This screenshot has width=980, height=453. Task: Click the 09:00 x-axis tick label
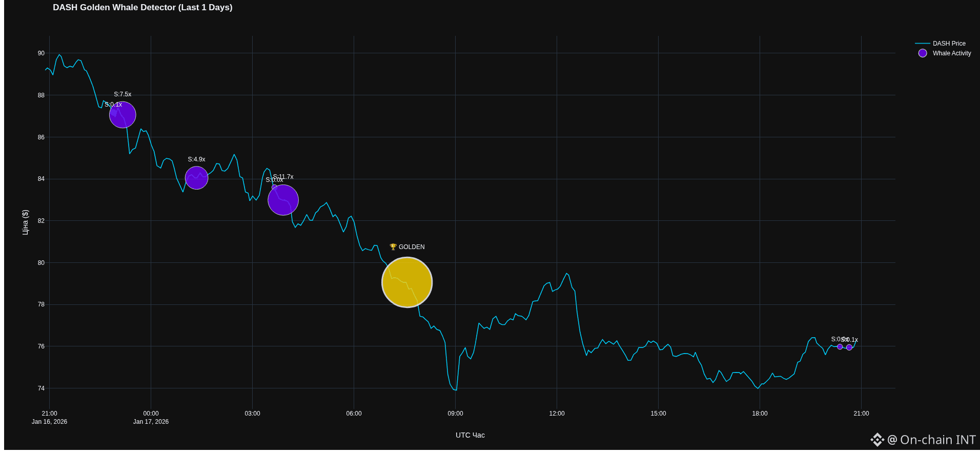pyautogui.click(x=455, y=414)
